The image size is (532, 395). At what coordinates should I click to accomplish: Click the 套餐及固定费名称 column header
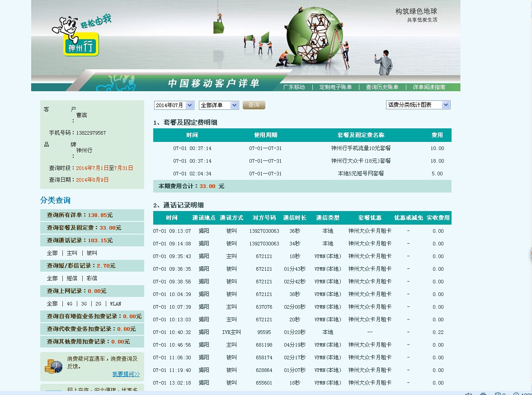click(x=361, y=135)
